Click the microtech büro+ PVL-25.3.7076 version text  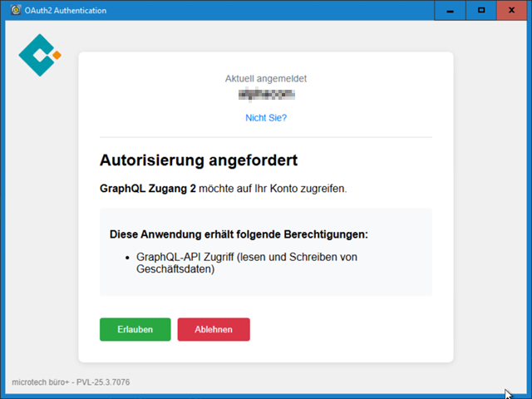[x=71, y=382]
